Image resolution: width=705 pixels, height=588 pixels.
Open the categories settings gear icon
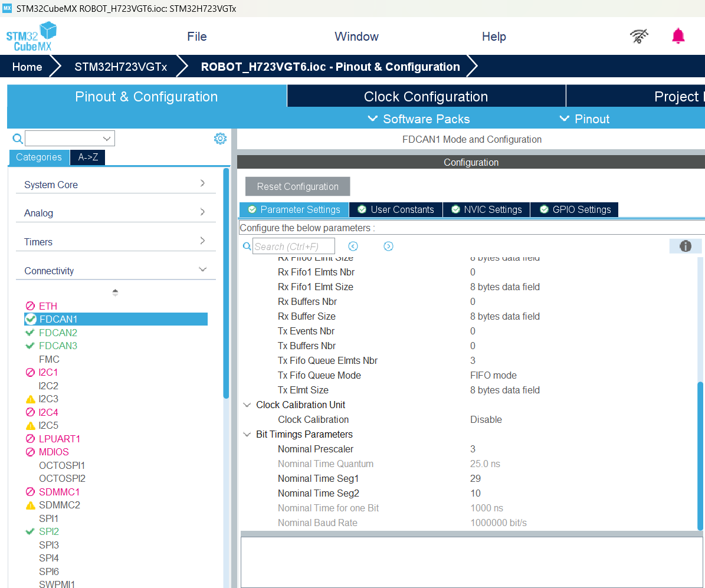click(x=220, y=139)
